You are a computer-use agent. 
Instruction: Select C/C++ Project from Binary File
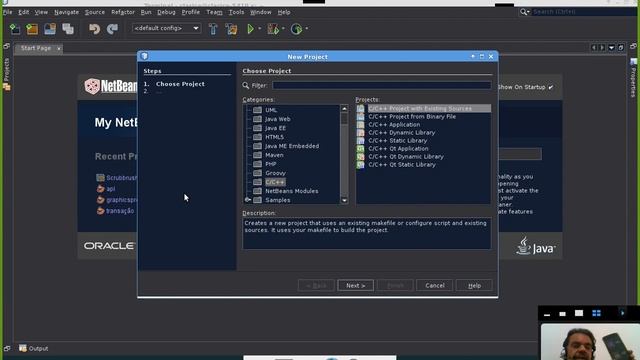pos(412,117)
